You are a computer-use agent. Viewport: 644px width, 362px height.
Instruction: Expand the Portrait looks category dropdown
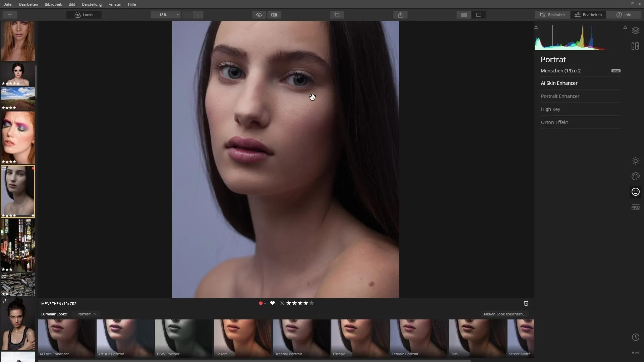coord(87,314)
